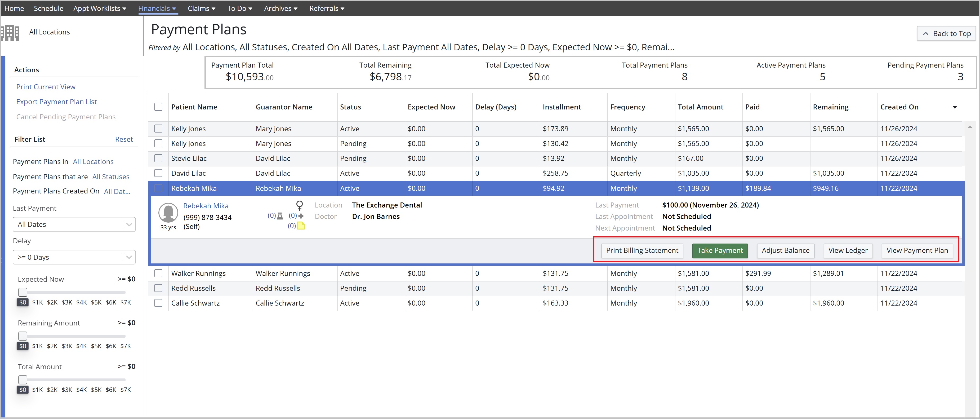Click Cancel Pending Payment Plans link
Image resolution: width=980 pixels, height=419 pixels.
pos(66,117)
